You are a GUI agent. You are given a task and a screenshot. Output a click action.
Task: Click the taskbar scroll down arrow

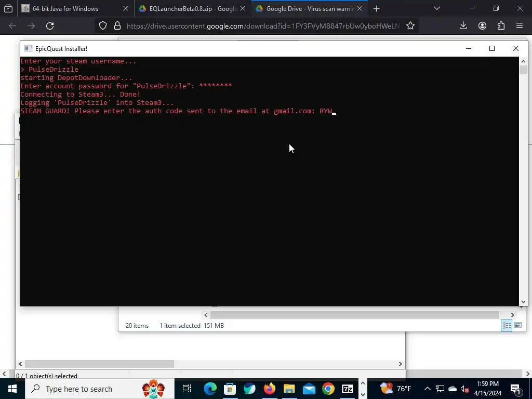coord(363,395)
